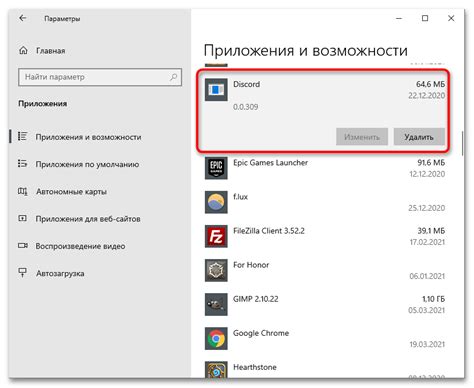474x388 pixels.
Task: Click the date 22.12.2020
Action: [x=427, y=96]
